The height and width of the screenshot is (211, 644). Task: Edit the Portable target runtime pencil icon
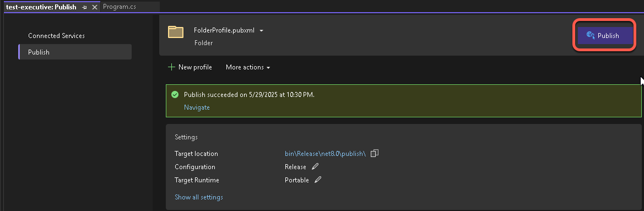tap(318, 180)
